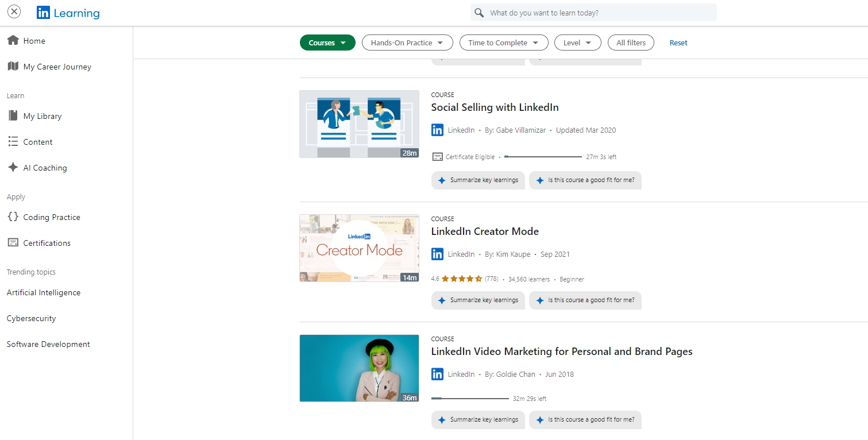Image resolution: width=868 pixels, height=440 pixels.
Task: Open the LinkedIn Creator Mode course thumbnail
Action: point(359,248)
